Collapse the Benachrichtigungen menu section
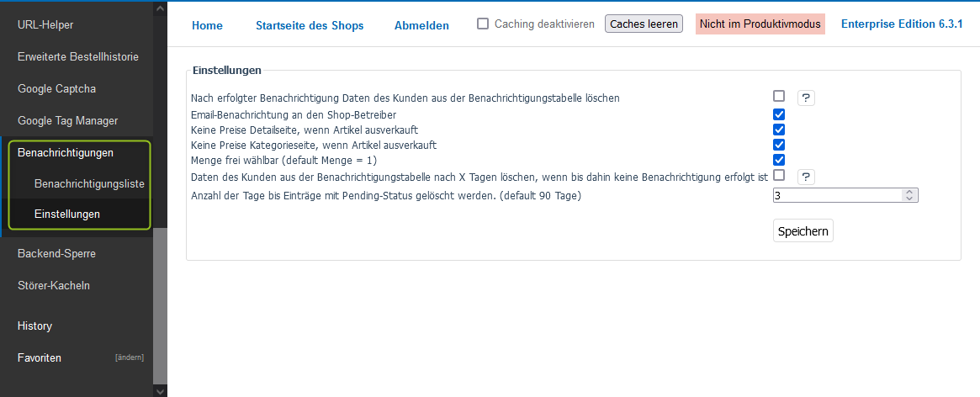 66,152
